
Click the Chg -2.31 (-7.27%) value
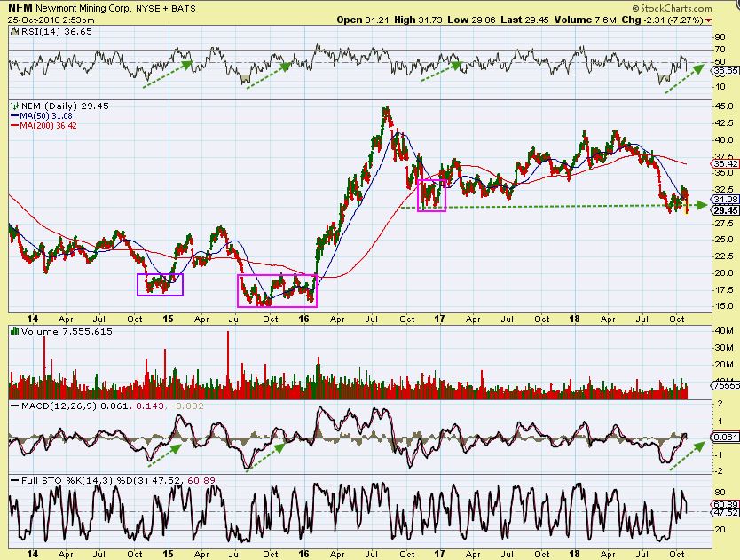tap(662, 20)
